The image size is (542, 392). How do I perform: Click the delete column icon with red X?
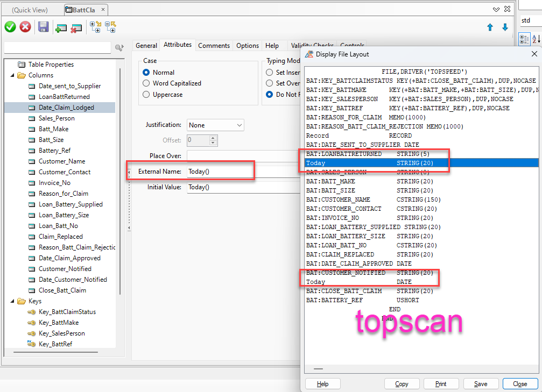click(x=76, y=27)
